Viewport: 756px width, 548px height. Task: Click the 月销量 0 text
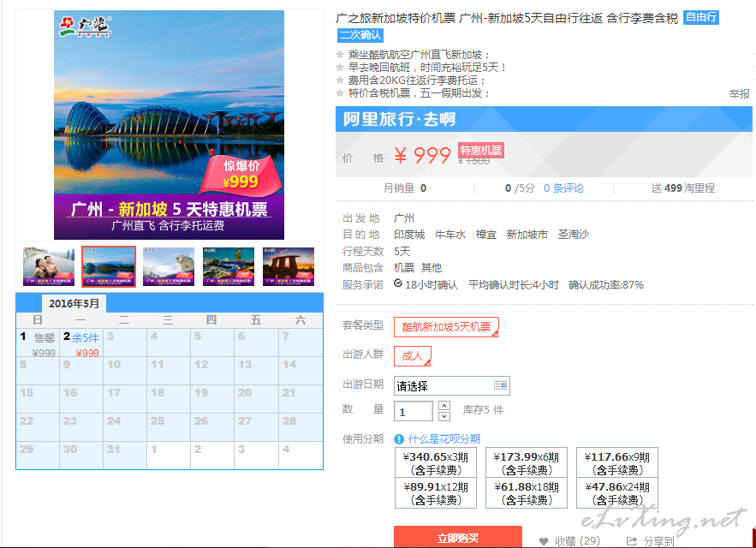coord(404,188)
